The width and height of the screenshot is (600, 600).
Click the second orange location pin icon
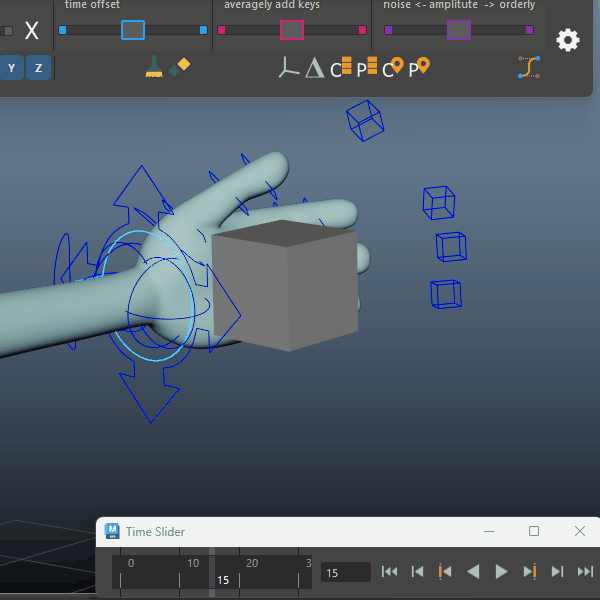tap(423, 67)
